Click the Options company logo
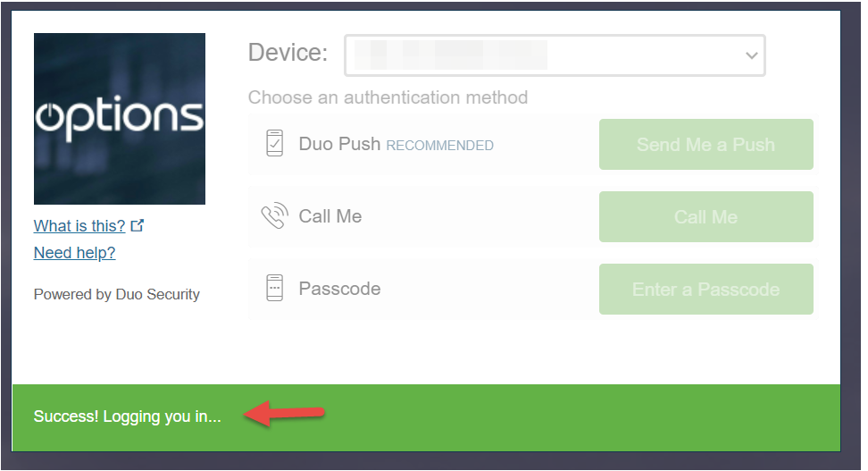 point(120,119)
